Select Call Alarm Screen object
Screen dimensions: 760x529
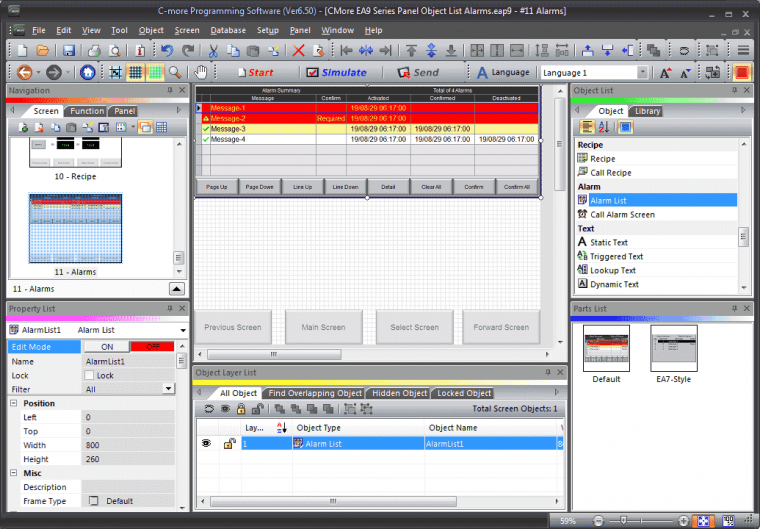point(622,214)
